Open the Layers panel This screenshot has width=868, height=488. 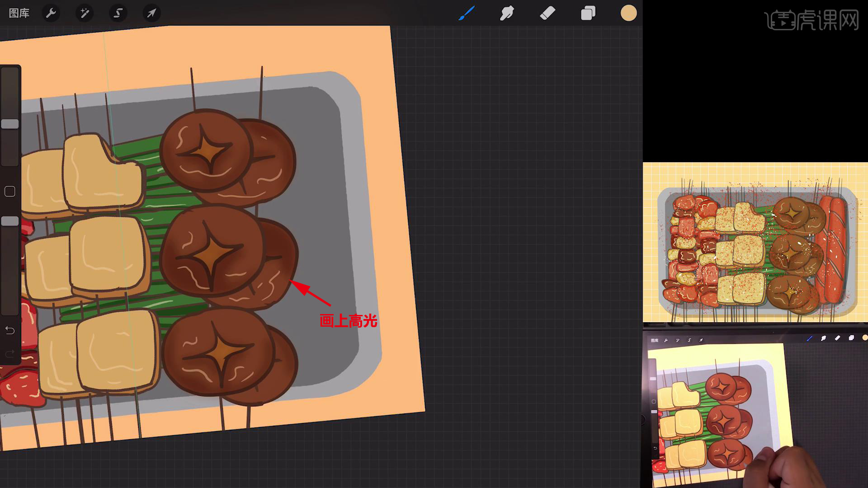coord(588,13)
